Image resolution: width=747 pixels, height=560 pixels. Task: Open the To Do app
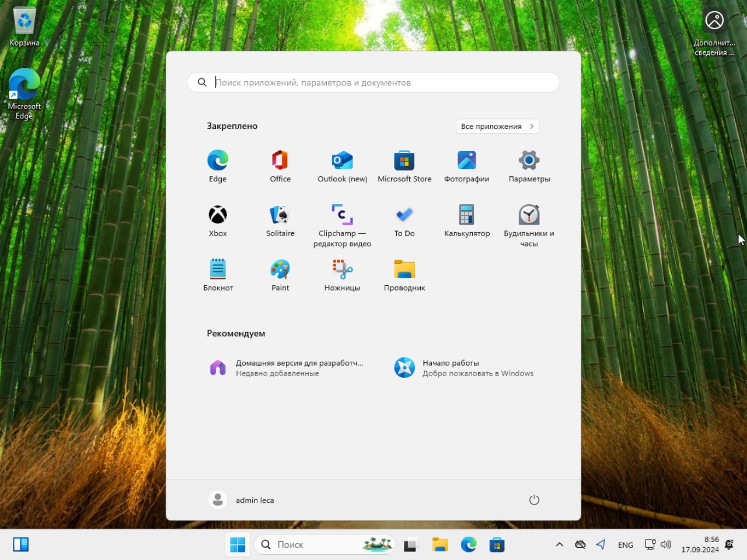click(x=404, y=221)
